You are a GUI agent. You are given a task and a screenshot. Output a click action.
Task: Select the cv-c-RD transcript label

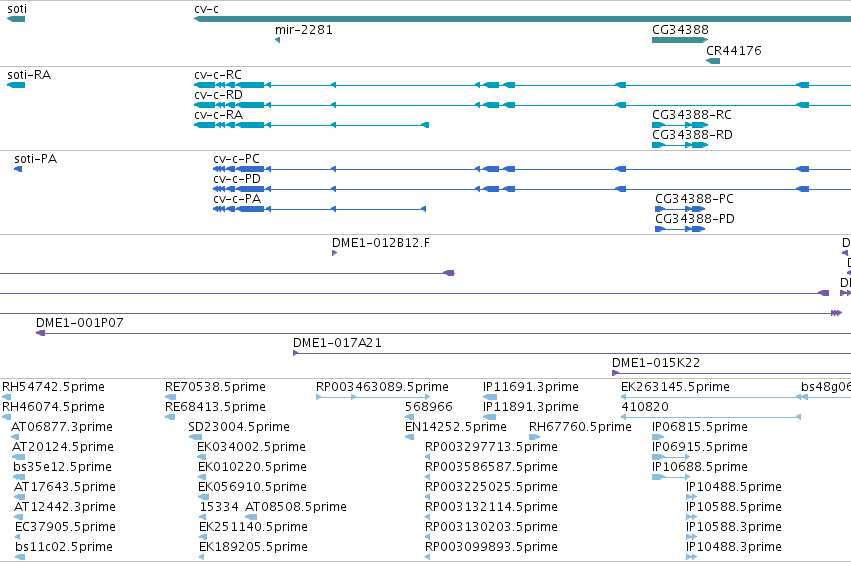click(218, 95)
